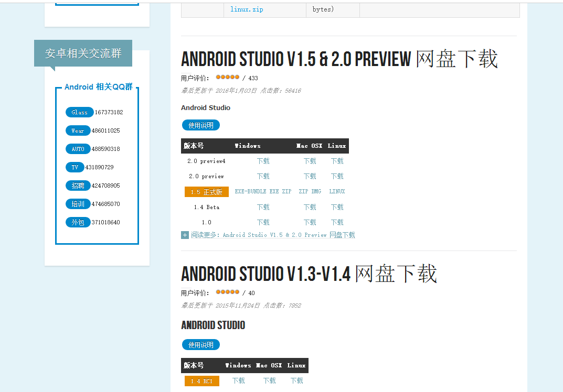Click the plus icon beside 阅读更多
This screenshot has width=563, height=392.
tap(185, 235)
